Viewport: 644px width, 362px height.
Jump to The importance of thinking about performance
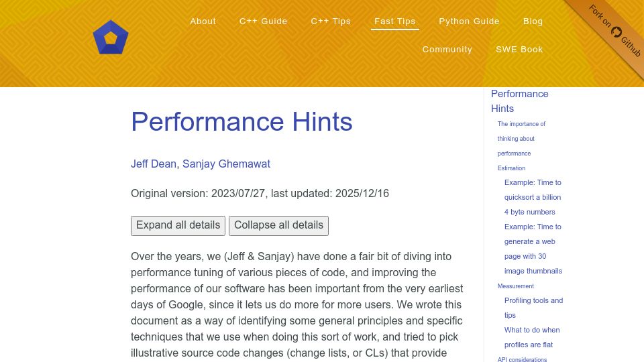(x=521, y=139)
